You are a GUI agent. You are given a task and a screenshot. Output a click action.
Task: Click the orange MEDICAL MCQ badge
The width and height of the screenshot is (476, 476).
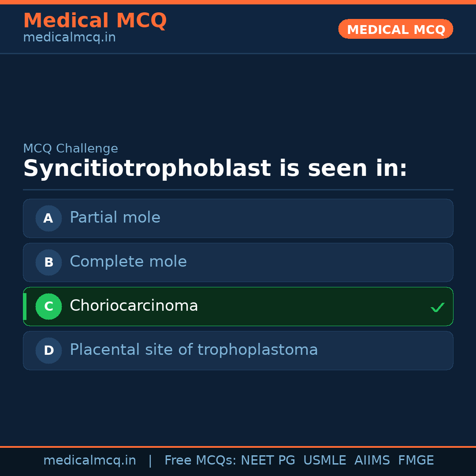395,29
